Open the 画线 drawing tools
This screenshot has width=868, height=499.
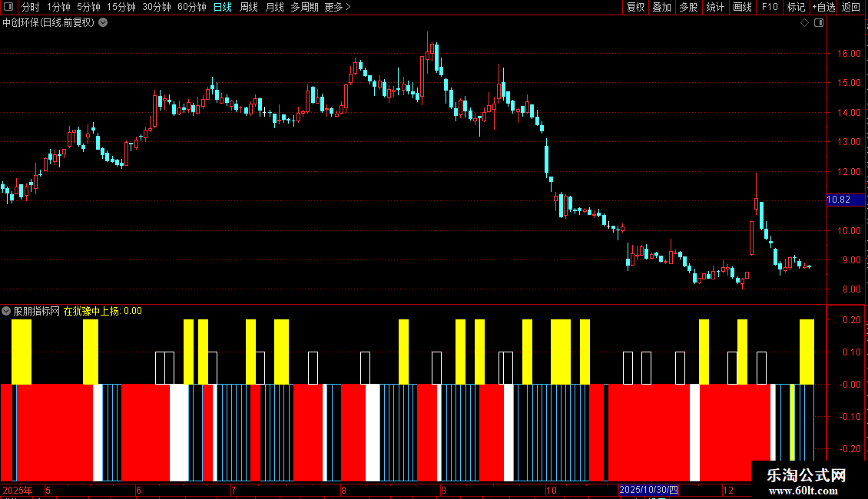click(742, 7)
